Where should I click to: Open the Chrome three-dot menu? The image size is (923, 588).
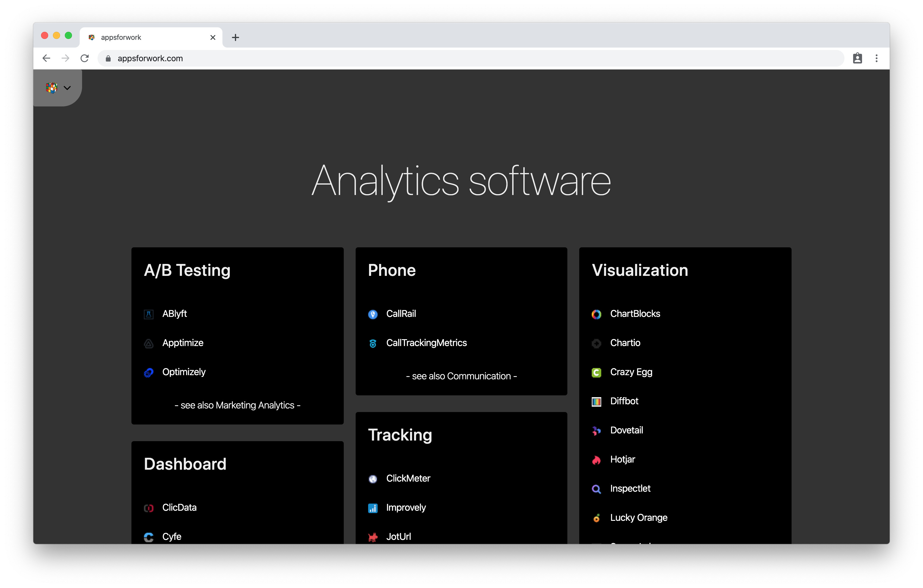pos(876,58)
